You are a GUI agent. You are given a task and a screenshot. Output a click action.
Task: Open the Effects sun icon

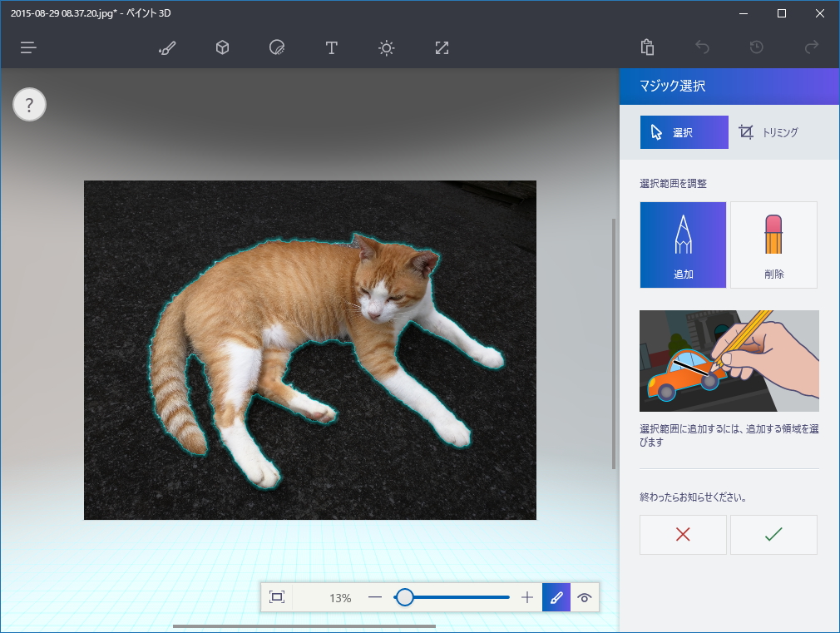[386, 47]
